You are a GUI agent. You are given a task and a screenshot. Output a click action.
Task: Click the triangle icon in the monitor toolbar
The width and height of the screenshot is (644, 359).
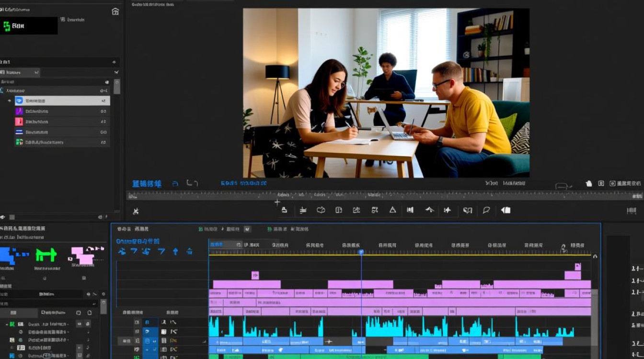[392, 210]
